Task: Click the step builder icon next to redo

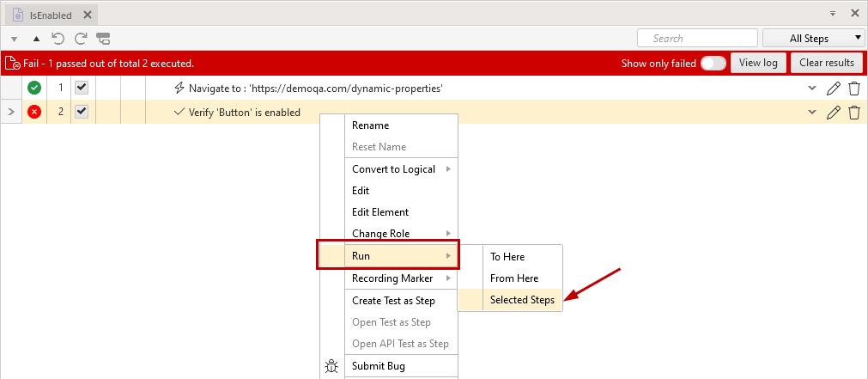Action: [103, 38]
